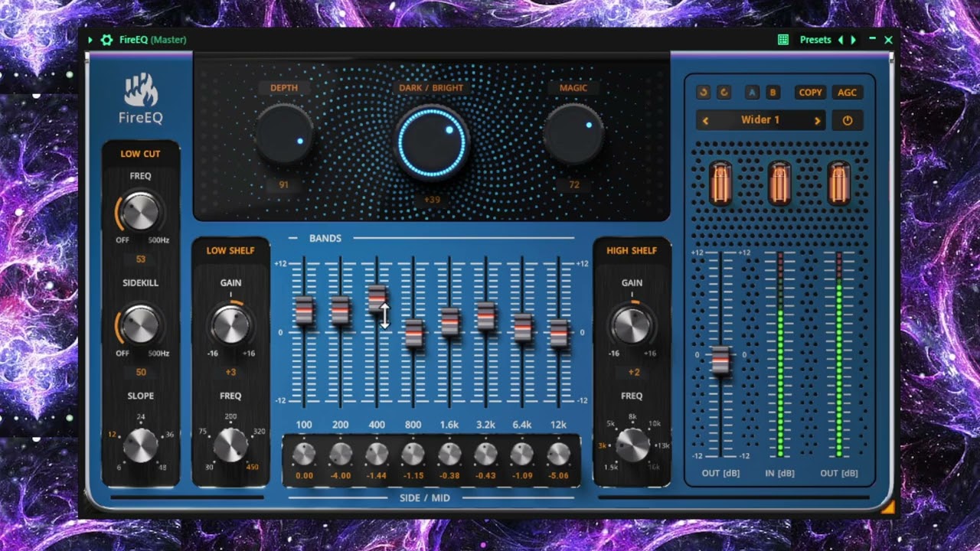
Task: Select next preset after Wider 1
Action: 817,121
